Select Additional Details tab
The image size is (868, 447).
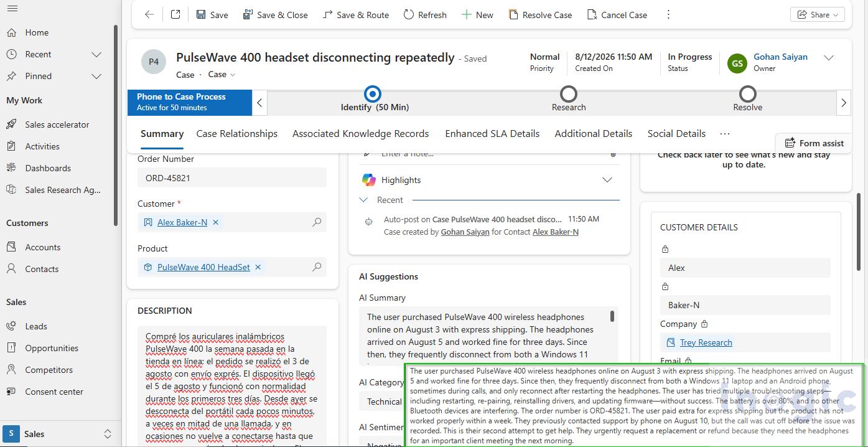594,133
